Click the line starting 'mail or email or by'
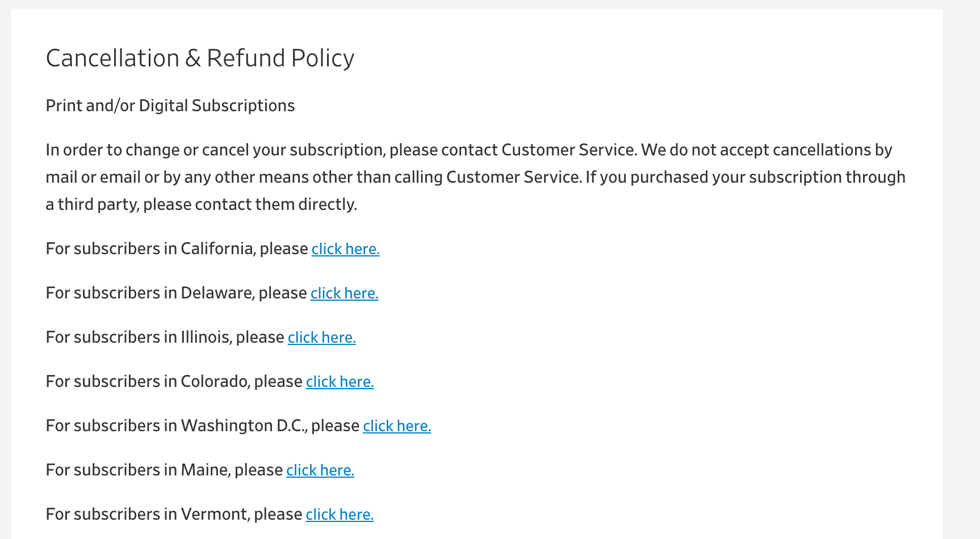Screen dimensions: 980x539 [476, 178]
